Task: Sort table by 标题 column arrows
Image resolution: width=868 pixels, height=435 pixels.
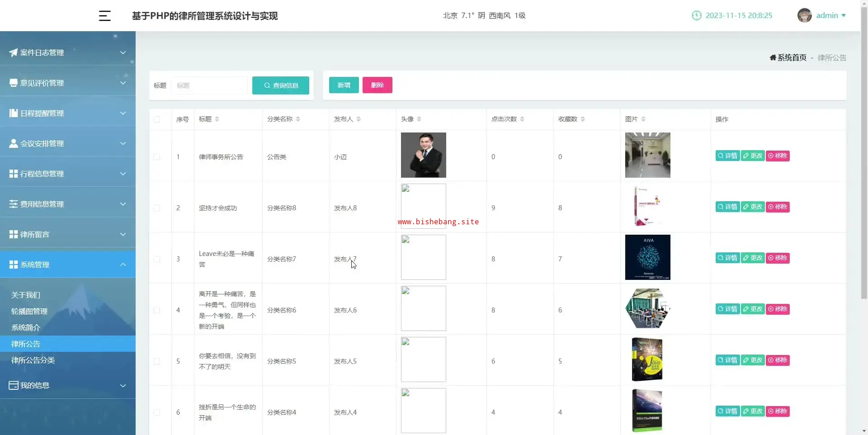Action: (x=217, y=119)
